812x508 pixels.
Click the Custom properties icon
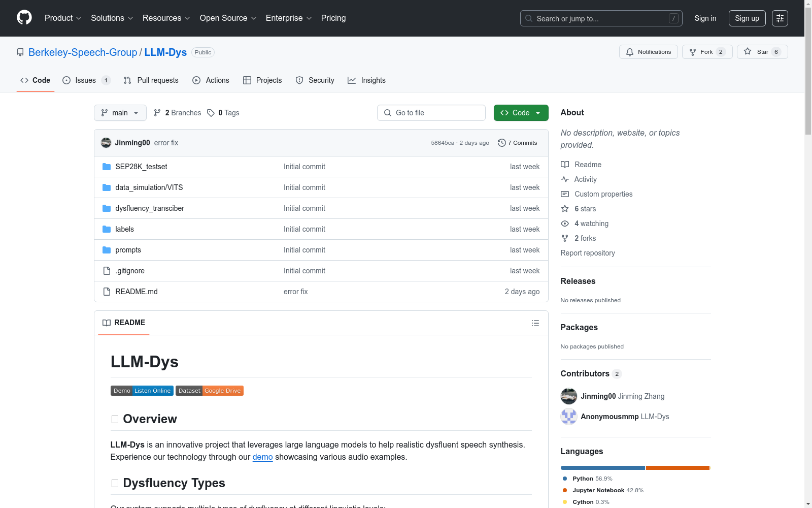click(565, 194)
